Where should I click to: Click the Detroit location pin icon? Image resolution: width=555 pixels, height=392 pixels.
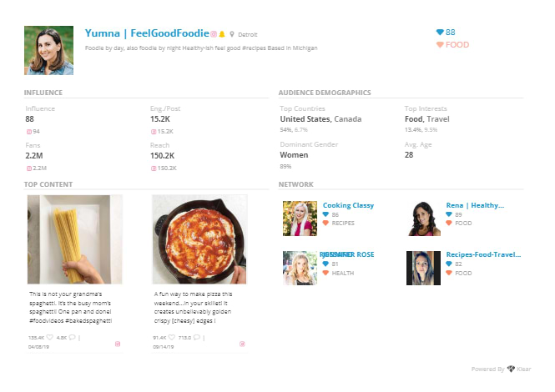pyautogui.click(x=232, y=34)
